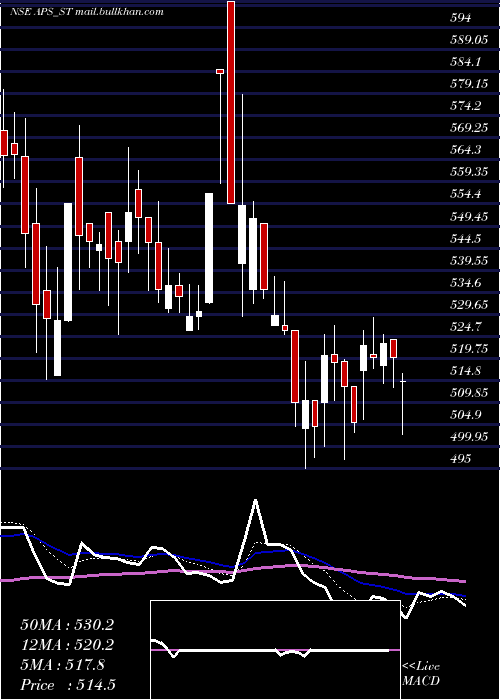Screen dimensions: 500x700
Task: Click the 514.8 price axis label
Action: 465,370
